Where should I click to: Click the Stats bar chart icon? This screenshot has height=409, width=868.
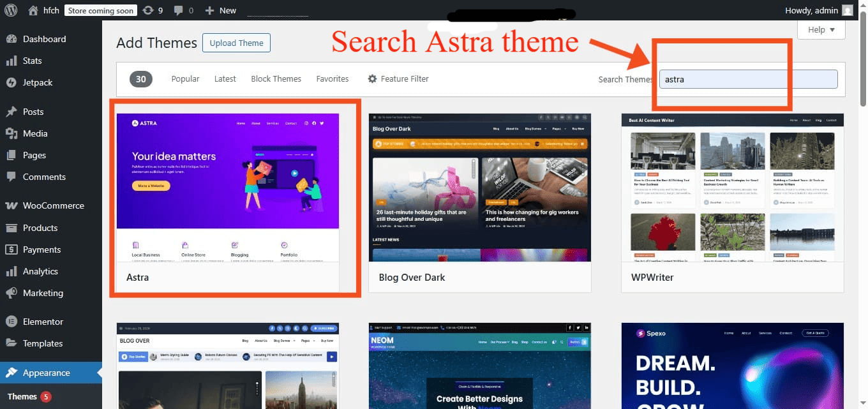(x=11, y=61)
